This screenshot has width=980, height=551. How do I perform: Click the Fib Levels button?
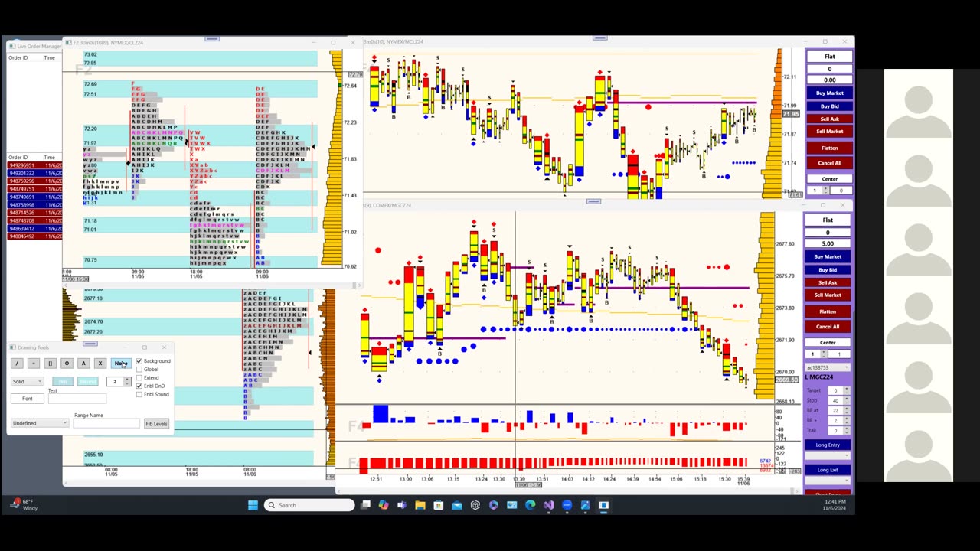(x=156, y=424)
